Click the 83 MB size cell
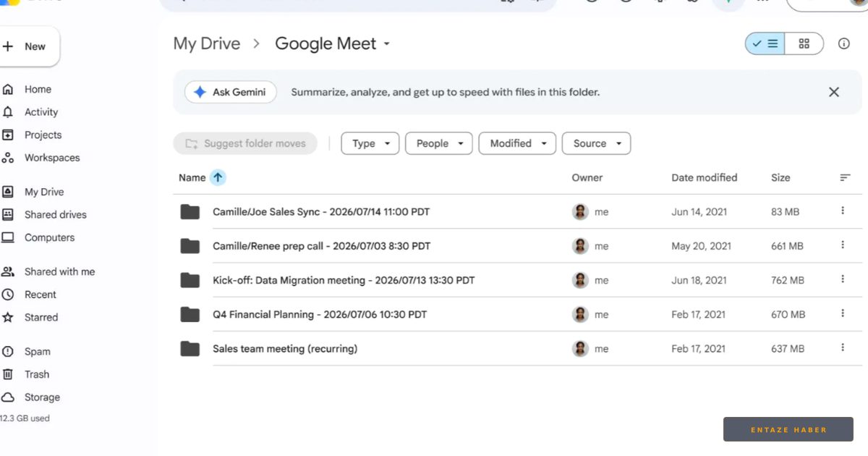This screenshot has width=868, height=456. pyautogui.click(x=785, y=212)
